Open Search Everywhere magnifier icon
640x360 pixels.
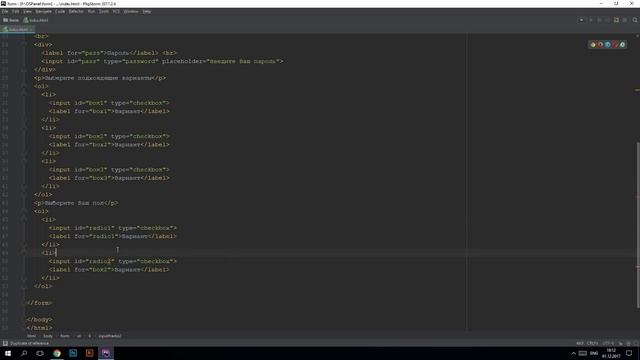tap(635, 20)
